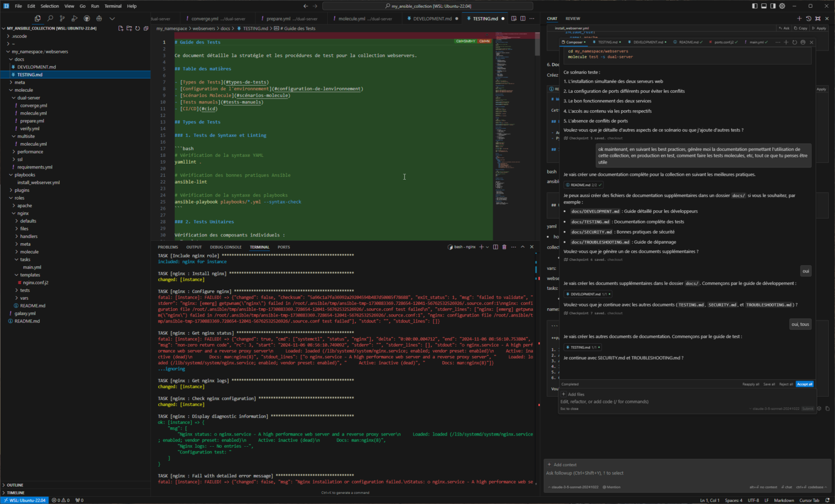Open the Terminal menu
Viewport: 835px width, 504px height.
tap(113, 6)
